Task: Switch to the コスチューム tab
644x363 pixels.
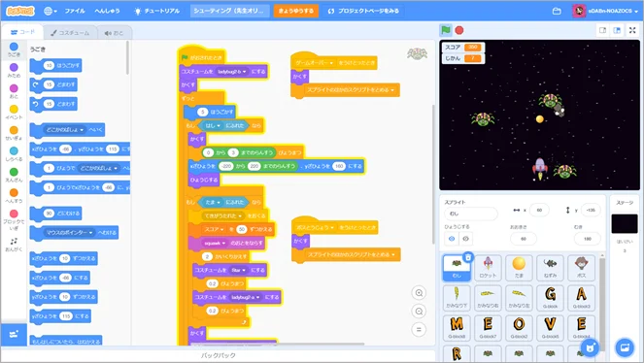Action: (x=70, y=33)
